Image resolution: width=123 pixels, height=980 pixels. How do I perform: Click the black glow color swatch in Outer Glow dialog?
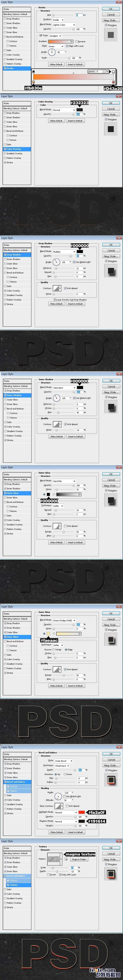(x=48, y=494)
